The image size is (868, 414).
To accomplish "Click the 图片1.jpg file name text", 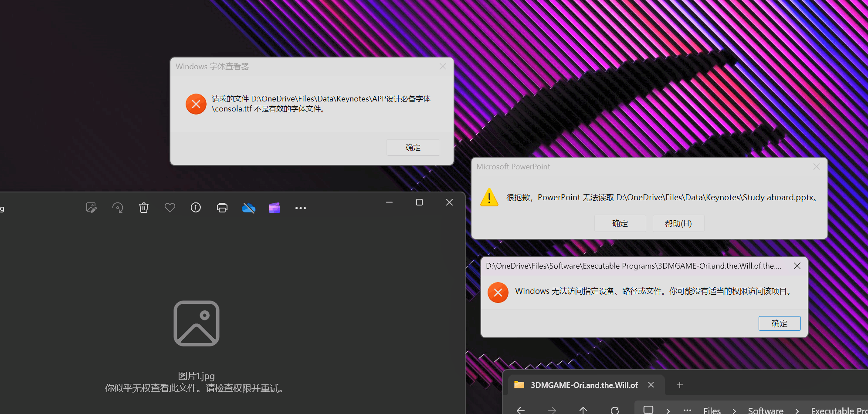I will [197, 376].
